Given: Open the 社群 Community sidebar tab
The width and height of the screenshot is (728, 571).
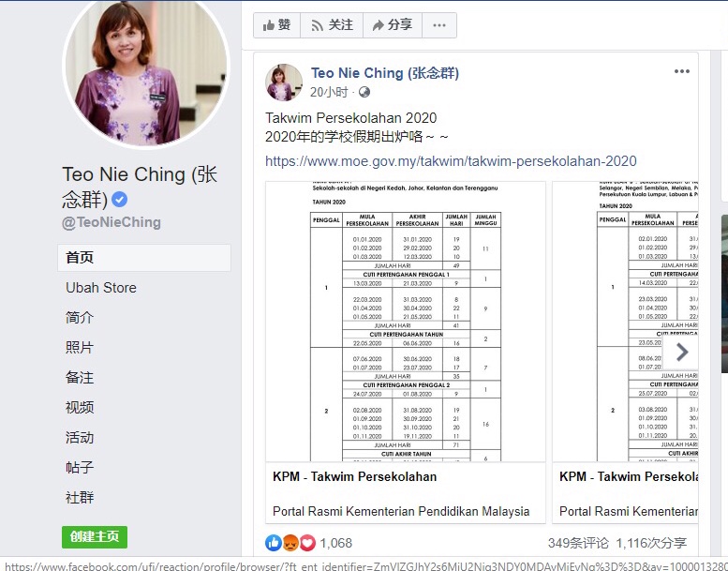Looking at the screenshot, I should point(80,498).
